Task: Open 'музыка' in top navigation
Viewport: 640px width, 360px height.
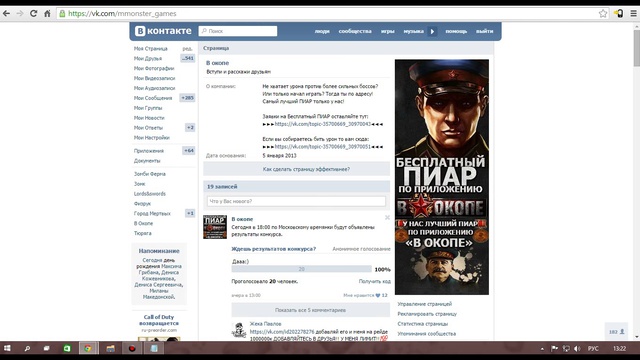Action: pyautogui.click(x=413, y=31)
